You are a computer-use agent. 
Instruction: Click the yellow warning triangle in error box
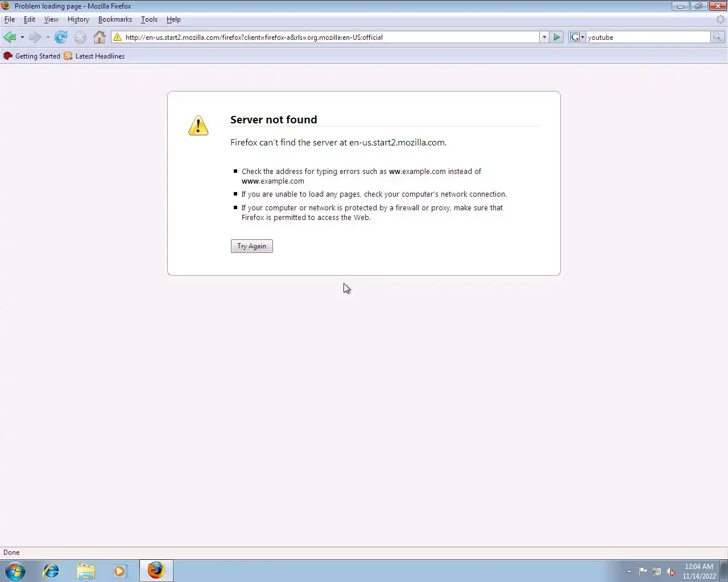point(198,126)
